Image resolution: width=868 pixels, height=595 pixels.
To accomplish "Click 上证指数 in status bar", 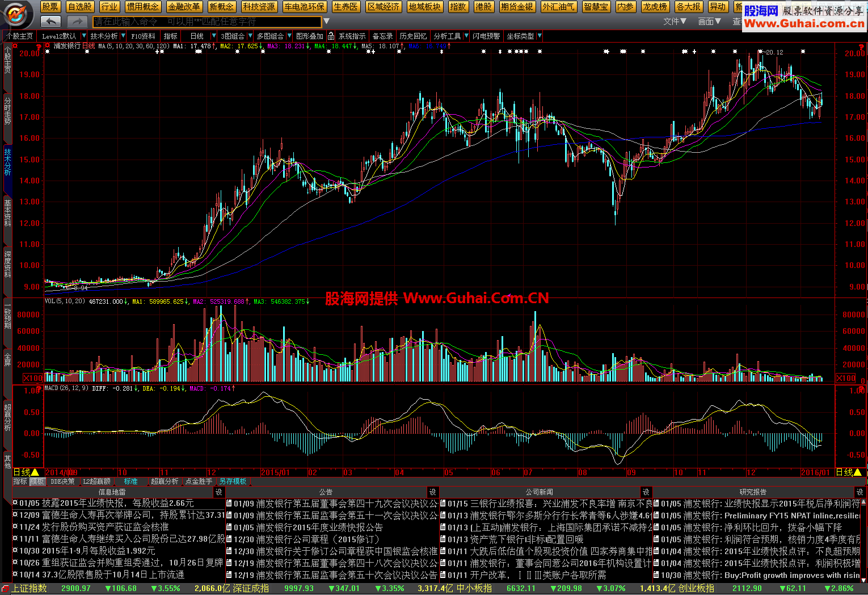I will [29, 589].
